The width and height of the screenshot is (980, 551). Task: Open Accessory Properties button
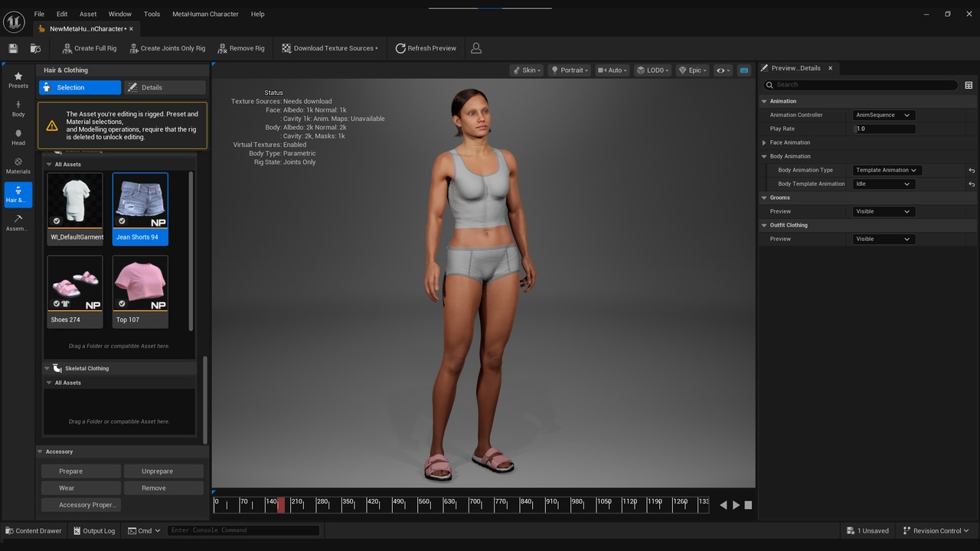click(x=80, y=505)
